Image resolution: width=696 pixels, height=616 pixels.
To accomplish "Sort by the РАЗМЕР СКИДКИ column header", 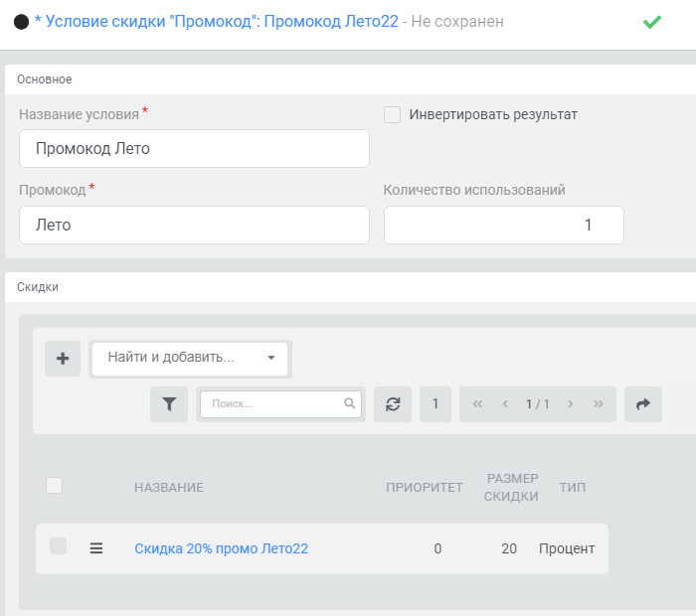I will coord(511,488).
